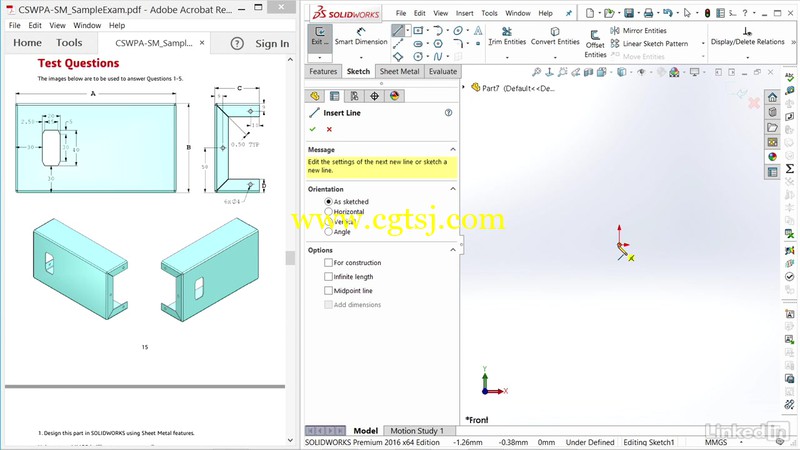Open the Smart Dimension dropdown arrow
Screen dimensions: 800x450
[x=361, y=58]
